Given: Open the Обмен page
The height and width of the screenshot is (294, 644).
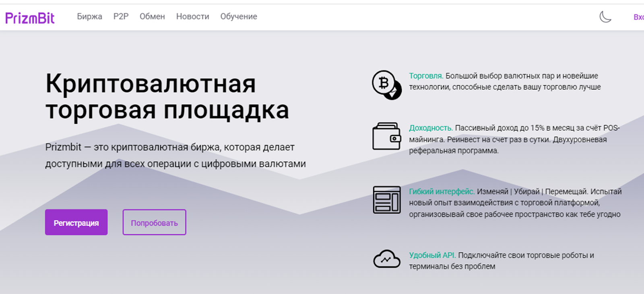Looking at the screenshot, I should [152, 16].
